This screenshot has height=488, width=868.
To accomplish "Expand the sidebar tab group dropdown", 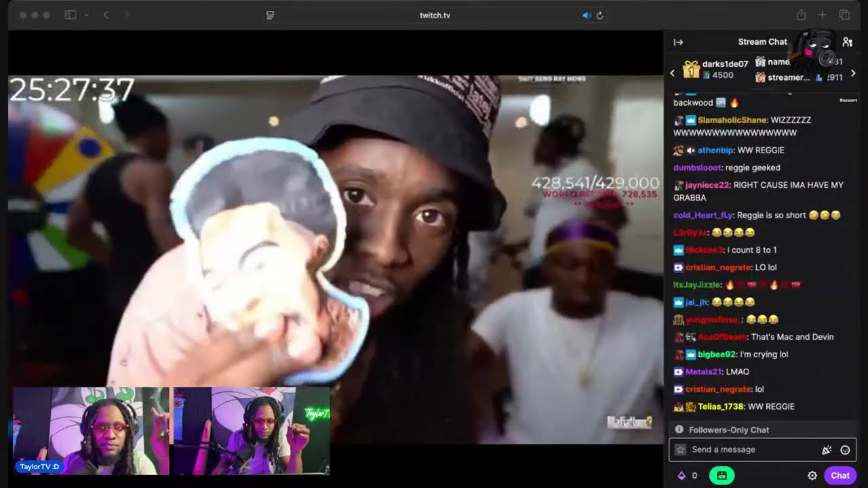I will click(x=86, y=15).
